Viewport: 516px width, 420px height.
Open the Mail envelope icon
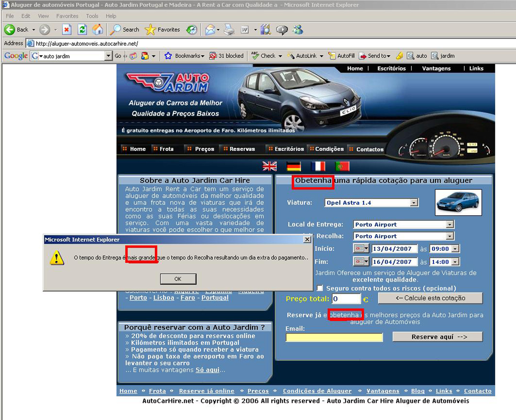point(210,30)
